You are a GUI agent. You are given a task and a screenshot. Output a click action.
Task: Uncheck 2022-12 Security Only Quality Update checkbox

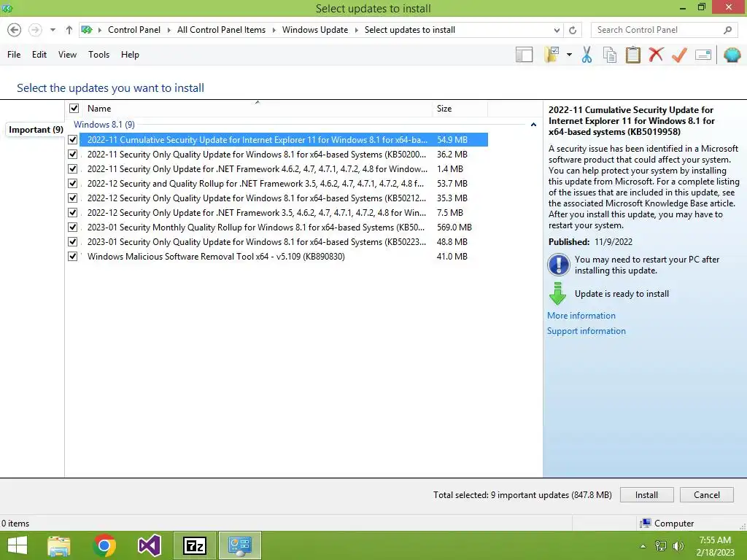[72, 198]
